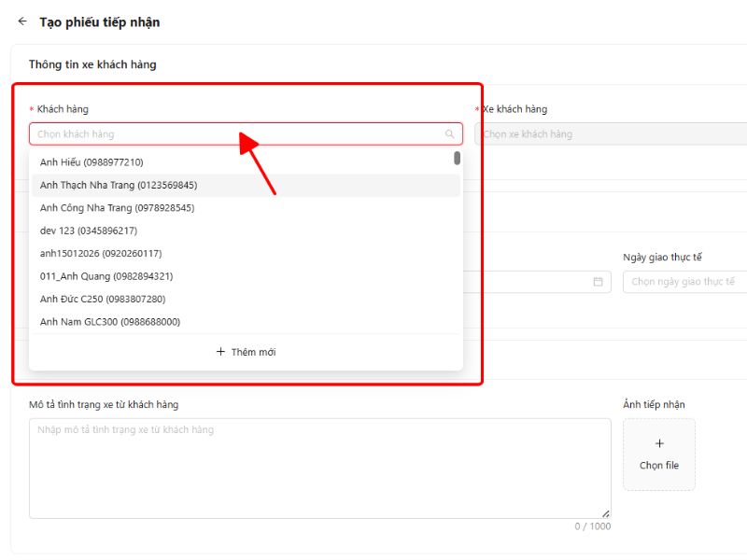Click the plus icon beside Thêm mới
The height and width of the screenshot is (560, 747).
(220, 352)
